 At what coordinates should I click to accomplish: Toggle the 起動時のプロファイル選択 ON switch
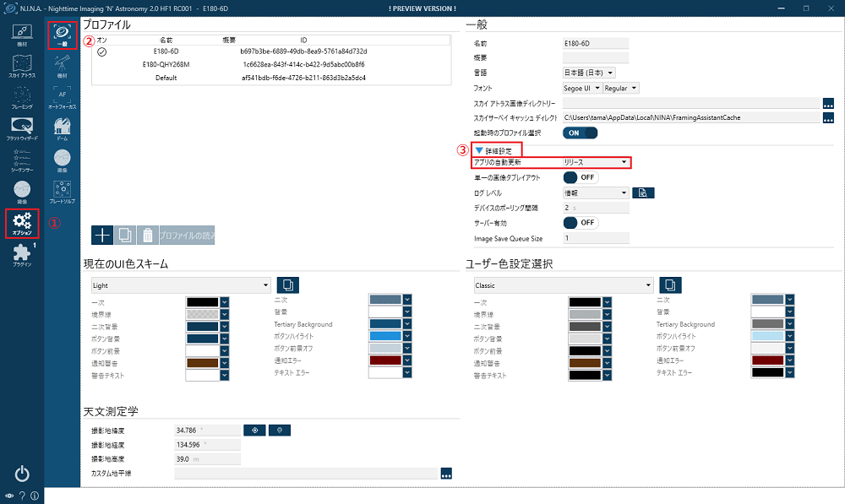pos(581,133)
